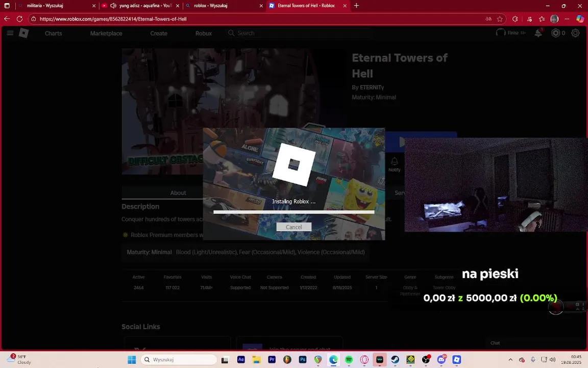Open Roblox notifications bell
588x368 pixels.
pyautogui.click(x=538, y=33)
